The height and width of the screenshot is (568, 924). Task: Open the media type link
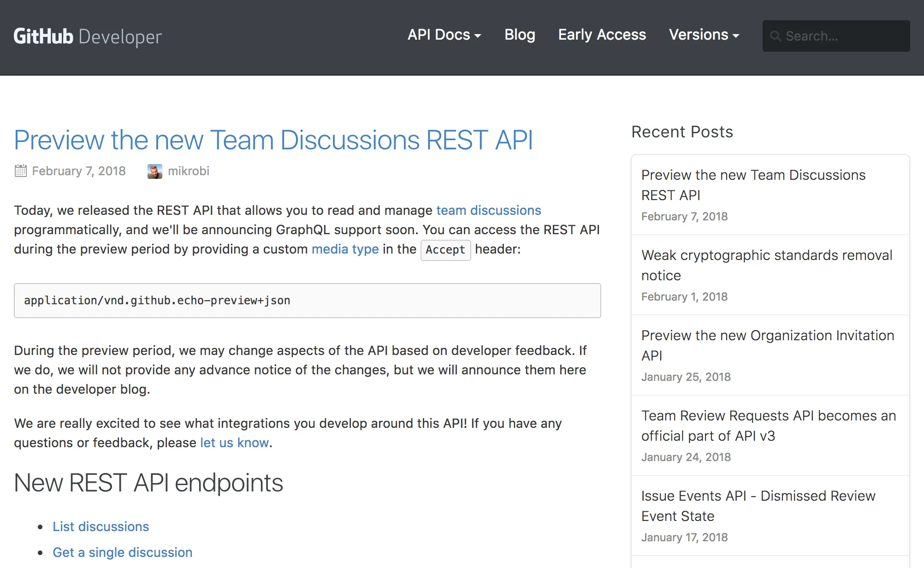(x=345, y=249)
